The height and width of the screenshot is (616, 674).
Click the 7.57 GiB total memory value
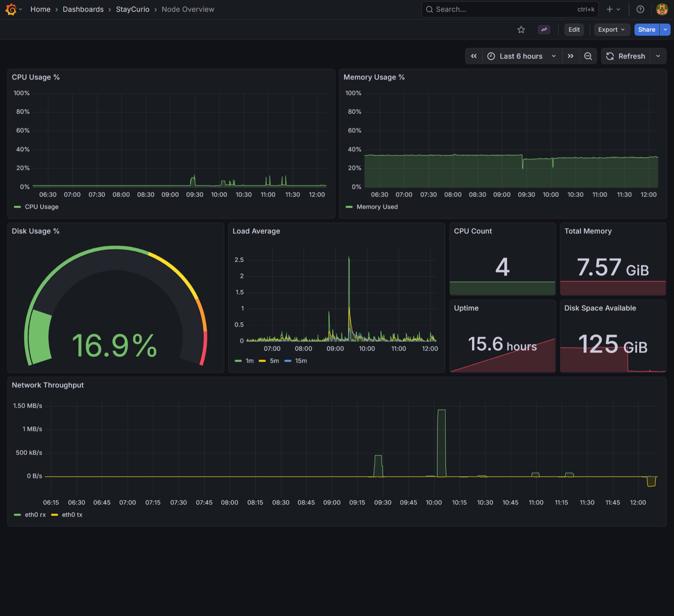pyautogui.click(x=613, y=267)
